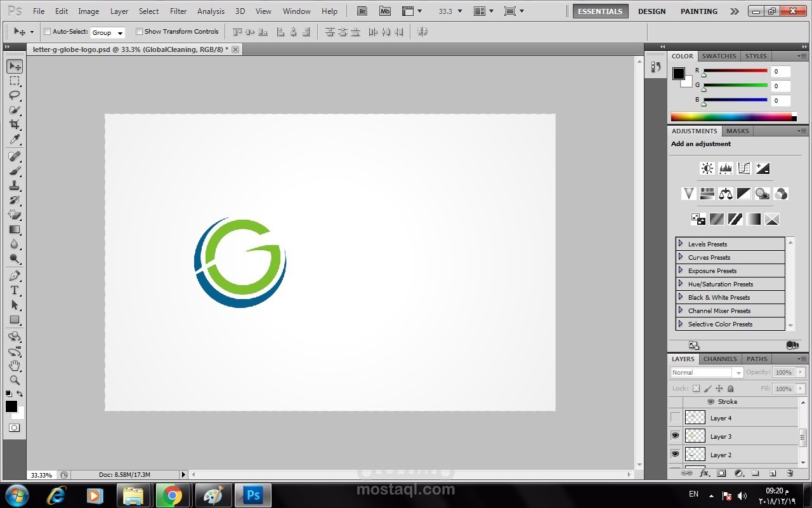Open the Auto-Select Group dropdown
The image size is (812, 508).
pos(108,32)
